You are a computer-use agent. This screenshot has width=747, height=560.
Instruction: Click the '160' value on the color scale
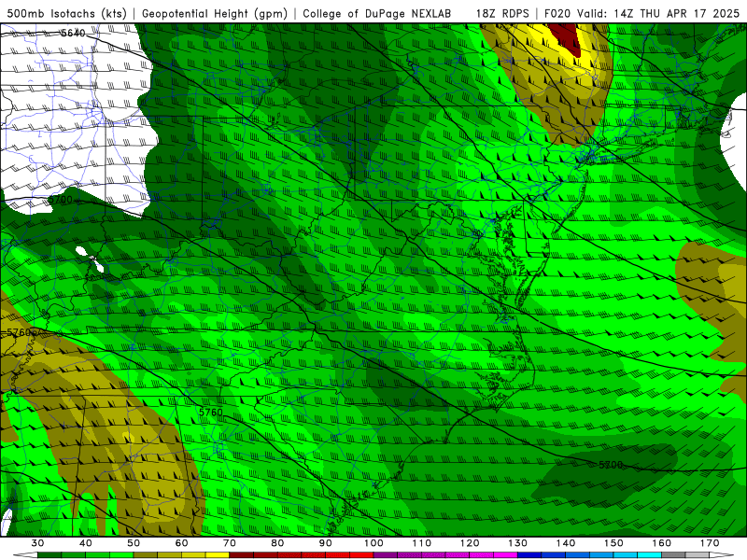[x=662, y=543]
